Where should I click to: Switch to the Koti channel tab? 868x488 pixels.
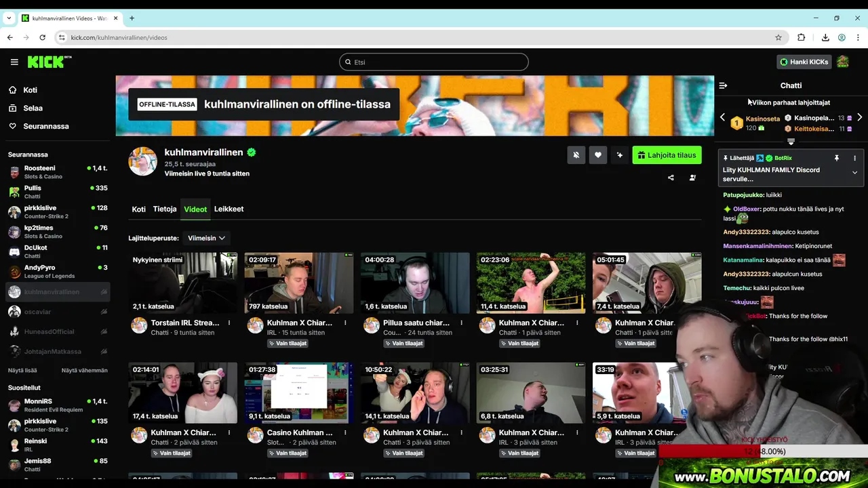pyautogui.click(x=138, y=209)
